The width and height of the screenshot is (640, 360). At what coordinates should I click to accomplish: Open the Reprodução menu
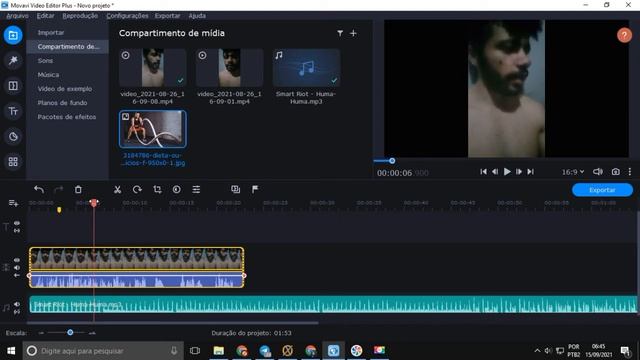[x=80, y=16]
